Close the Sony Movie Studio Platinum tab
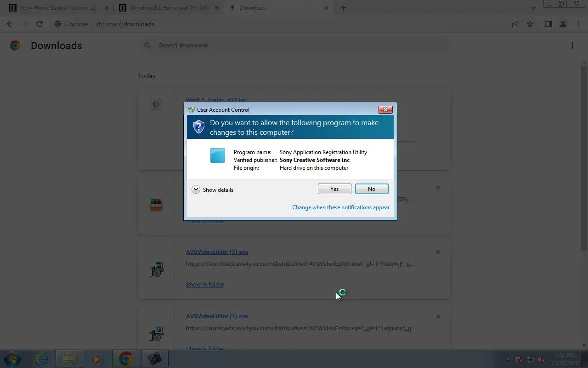 (106, 8)
